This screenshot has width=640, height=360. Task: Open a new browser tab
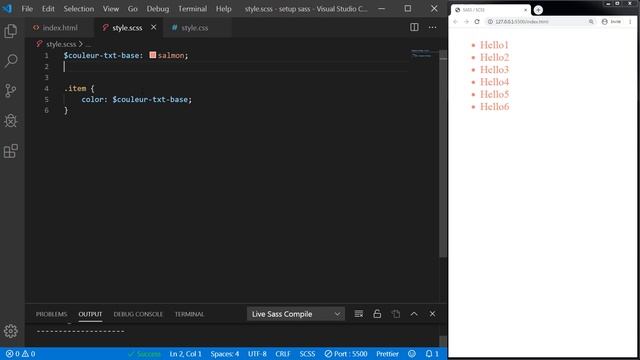538,10
